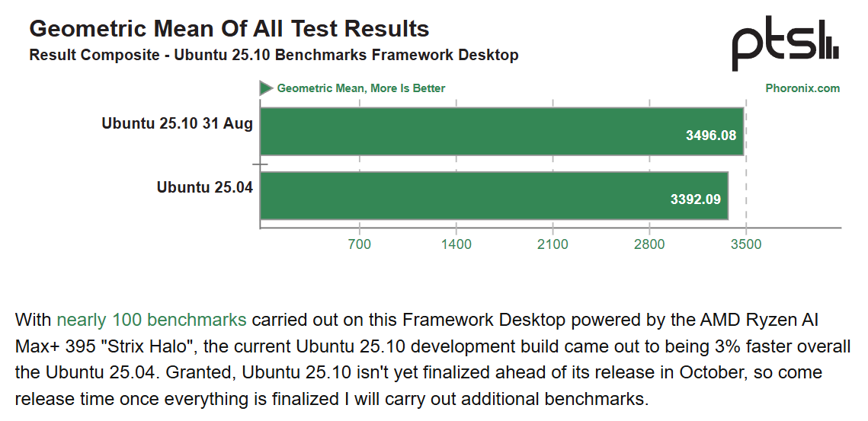Click the Ubuntu 25.04 green bar
The image size is (868, 421).
coord(457,196)
